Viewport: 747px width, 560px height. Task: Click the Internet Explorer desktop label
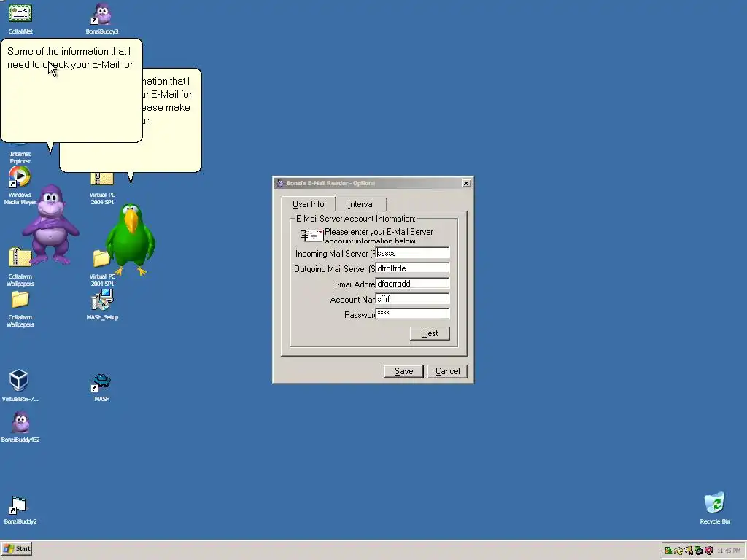click(x=20, y=157)
